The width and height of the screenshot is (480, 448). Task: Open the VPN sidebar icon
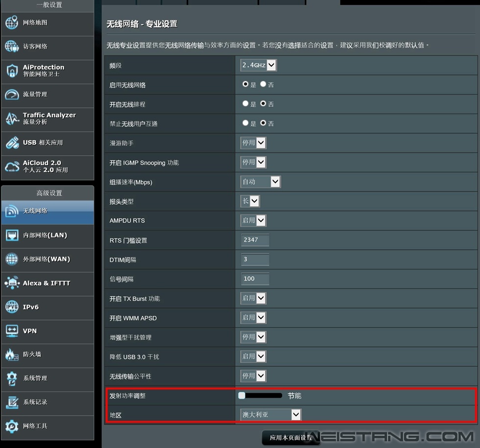pos(12,331)
